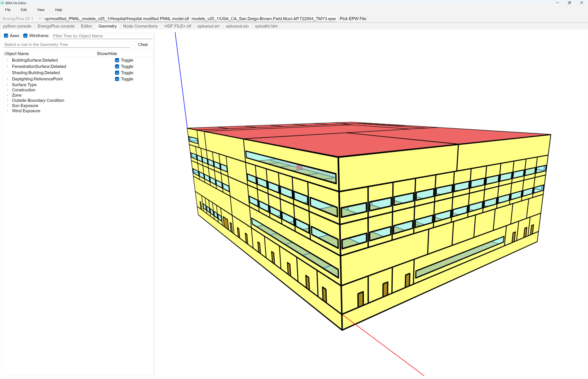Click the Clear button
The image size is (588, 379).
point(143,45)
